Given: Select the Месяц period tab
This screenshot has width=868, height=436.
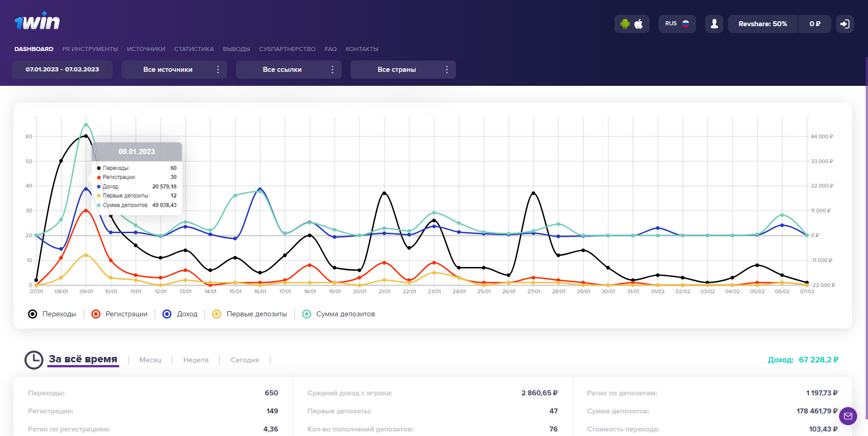Looking at the screenshot, I should [x=150, y=360].
